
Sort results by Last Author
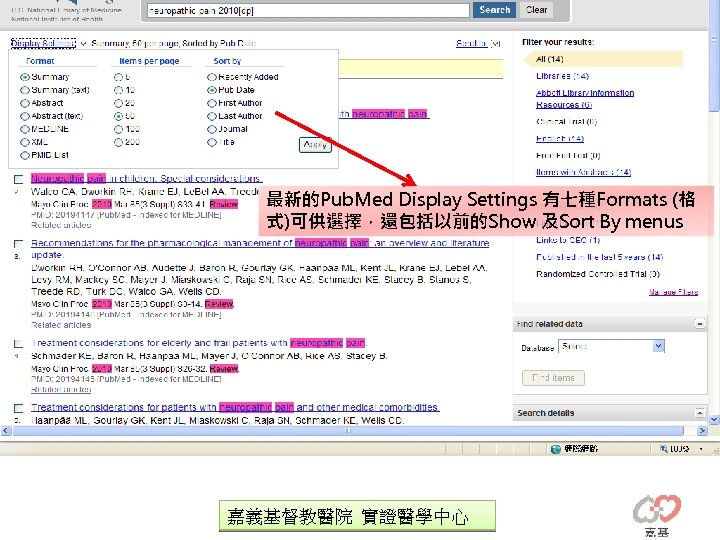pyautogui.click(x=212, y=116)
